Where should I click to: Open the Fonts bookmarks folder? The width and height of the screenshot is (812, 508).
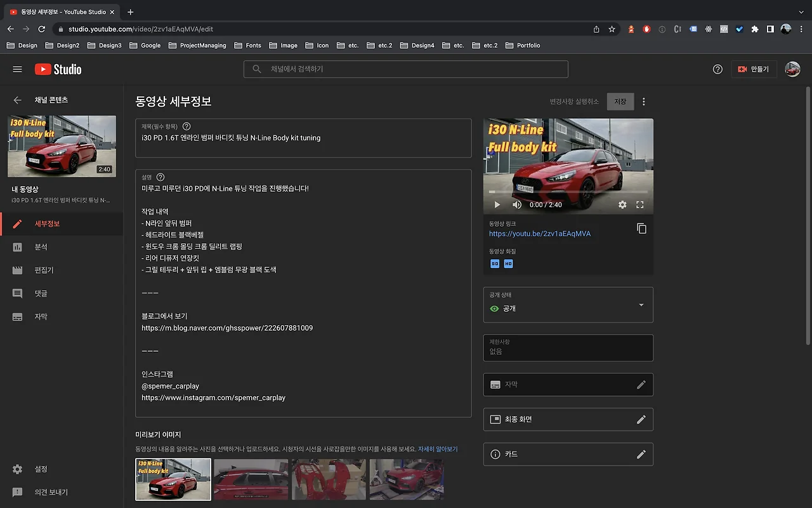coord(247,45)
